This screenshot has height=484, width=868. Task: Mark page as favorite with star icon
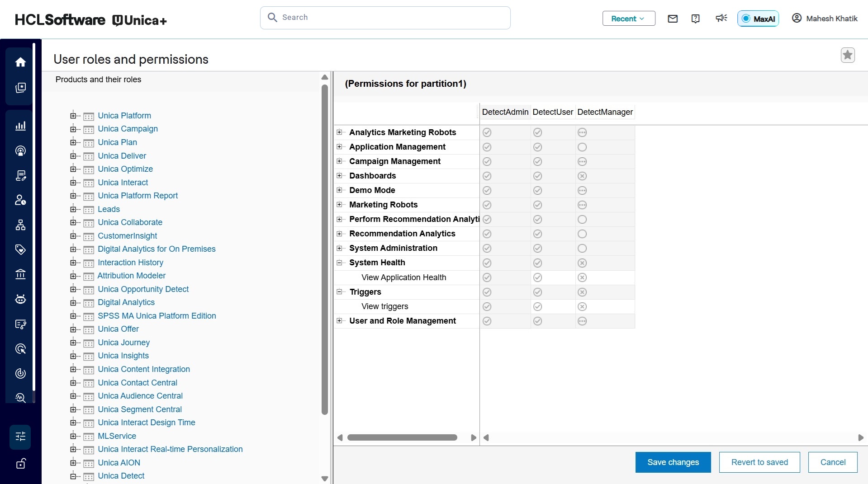[847, 55]
